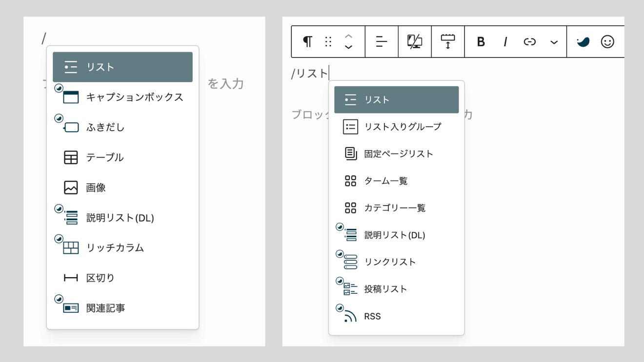This screenshot has height=362, width=644.
Task: Choose the リスト入りグループ block option
Action: pyautogui.click(x=397, y=127)
